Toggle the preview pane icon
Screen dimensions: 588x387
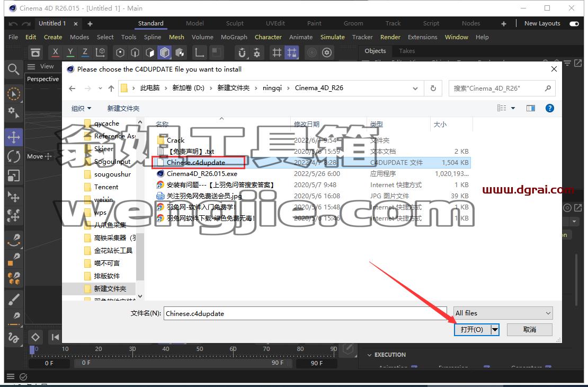(531, 108)
